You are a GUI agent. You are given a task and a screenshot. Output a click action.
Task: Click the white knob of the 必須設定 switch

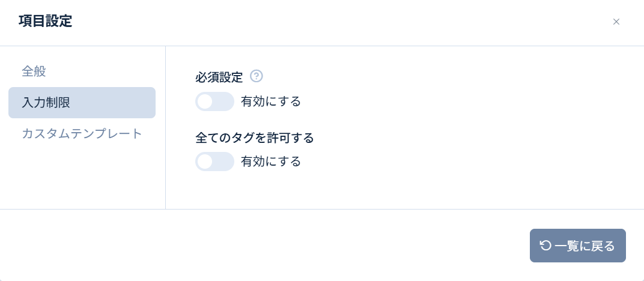[x=205, y=101]
